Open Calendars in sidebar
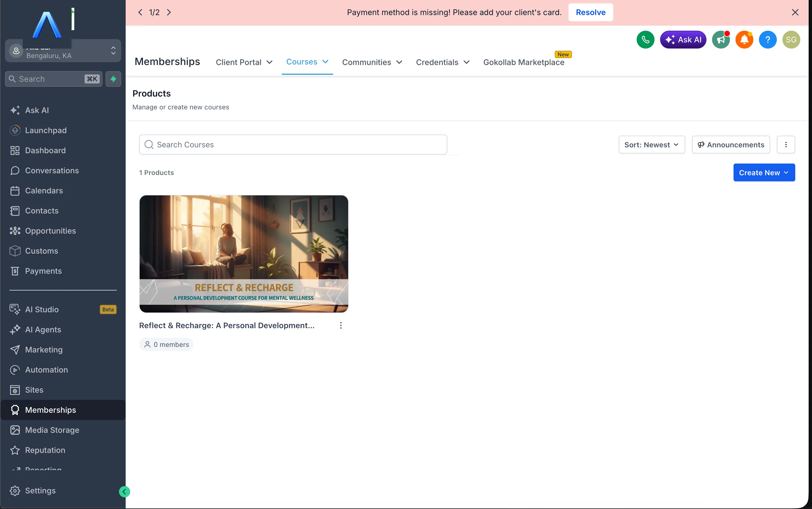This screenshot has height=509, width=812. pos(63,191)
